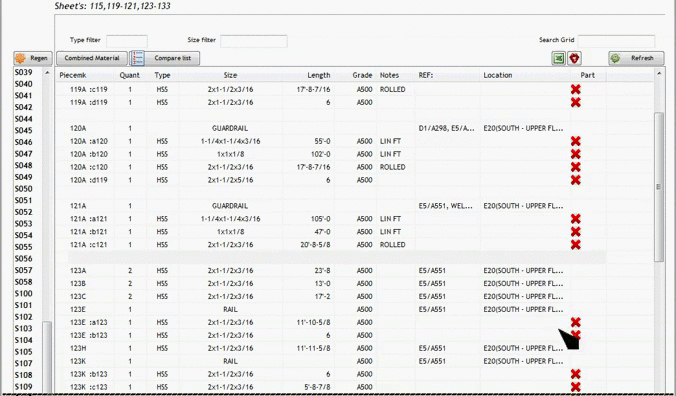The height and width of the screenshot is (396, 676).
Task: Refresh the material grid
Action: click(x=636, y=58)
